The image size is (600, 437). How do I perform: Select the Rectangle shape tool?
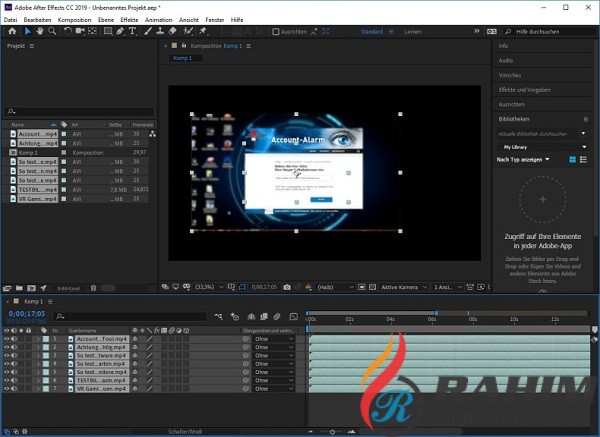click(x=106, y=31)
